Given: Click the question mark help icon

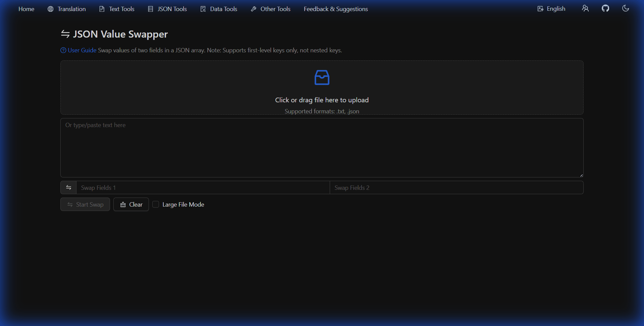Looking at the screenshot, I should tap(63, 50).
